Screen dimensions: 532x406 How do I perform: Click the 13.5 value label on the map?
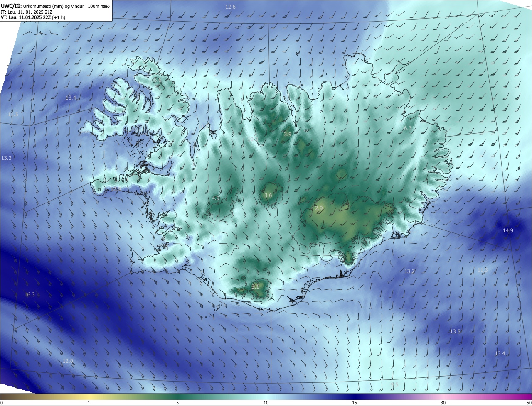[455, 332]
